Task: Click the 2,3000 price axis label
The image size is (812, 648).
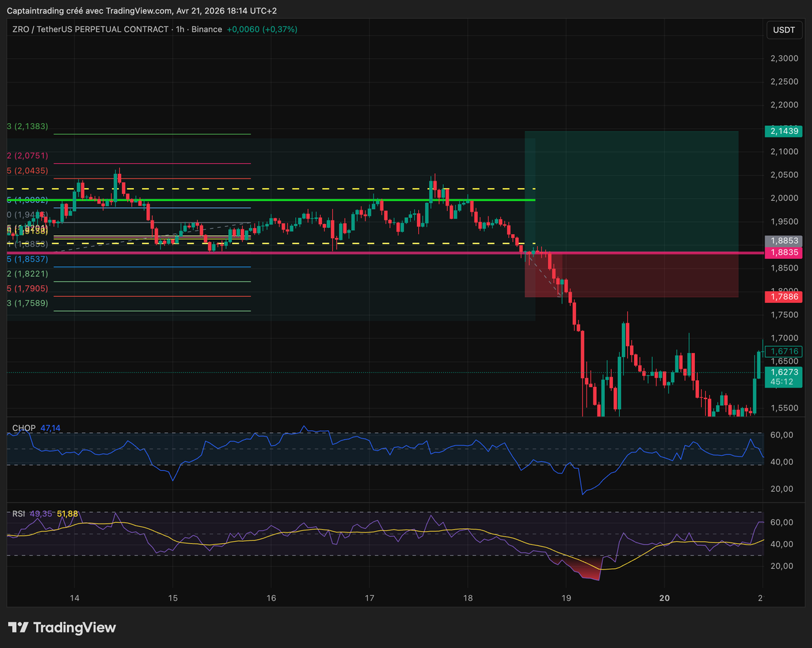Action: click(x=784, y=59)
